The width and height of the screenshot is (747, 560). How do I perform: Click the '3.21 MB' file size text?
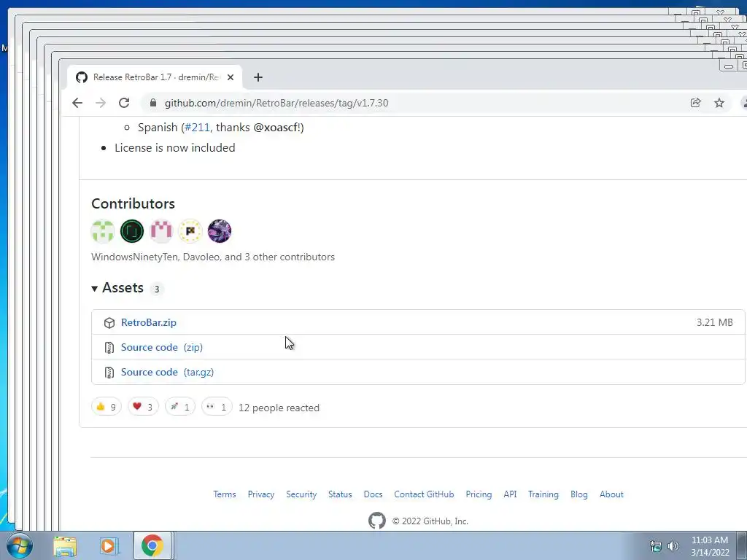coord(715,322)
